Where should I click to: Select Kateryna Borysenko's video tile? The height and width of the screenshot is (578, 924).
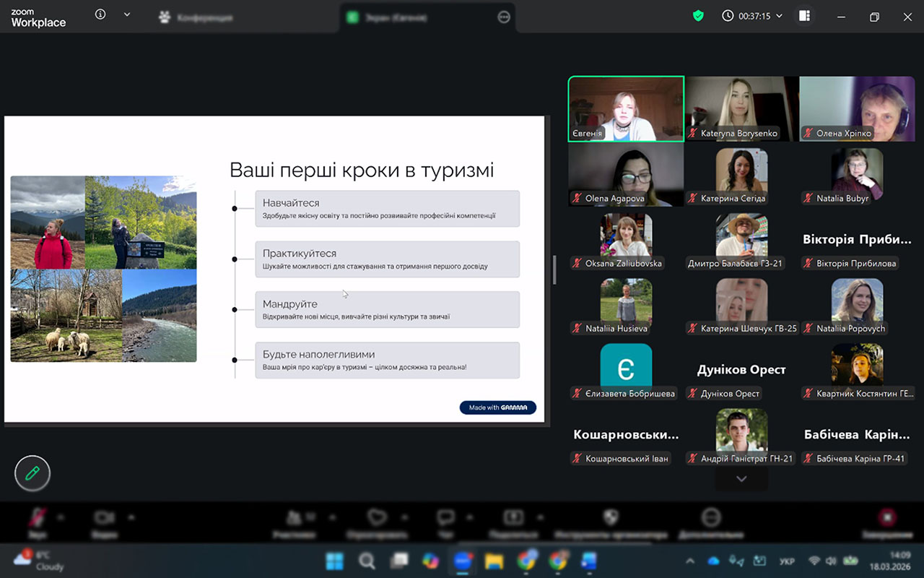[741, 109]
